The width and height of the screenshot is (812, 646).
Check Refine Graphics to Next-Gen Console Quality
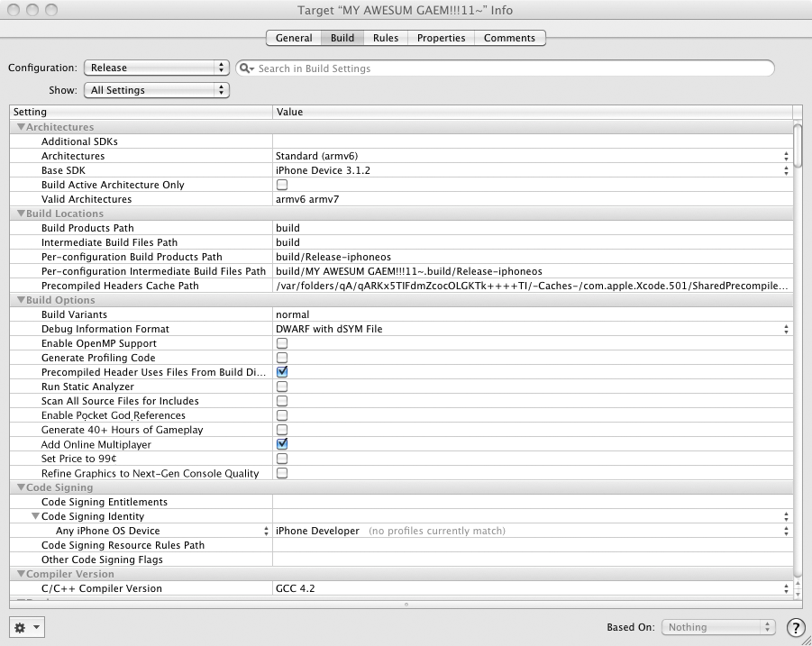coord(282,473)
